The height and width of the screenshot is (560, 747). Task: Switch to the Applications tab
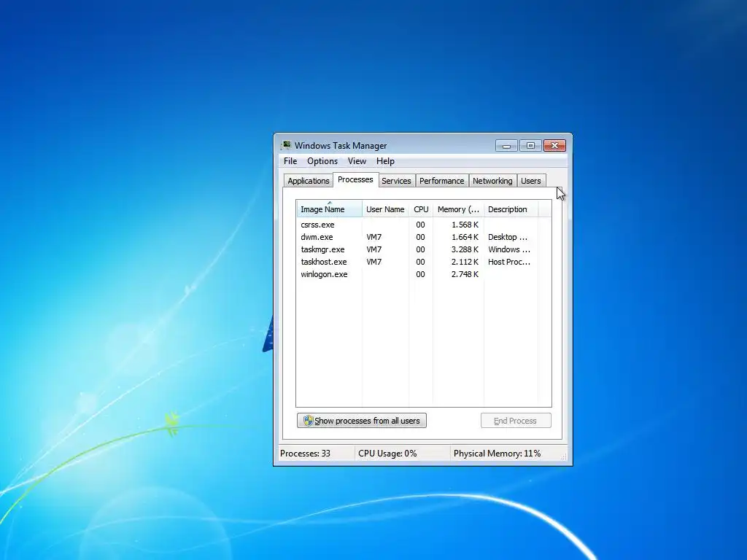[309, 181]
